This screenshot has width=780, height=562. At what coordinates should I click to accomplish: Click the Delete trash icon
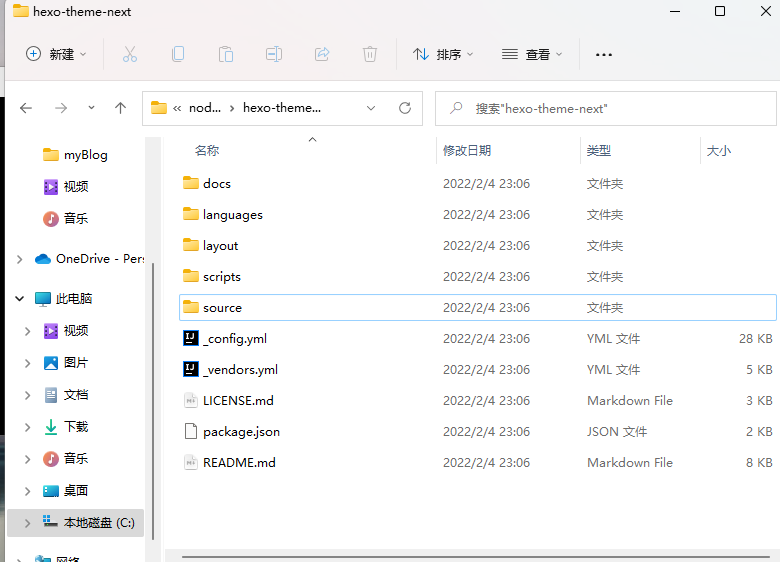(370, 54)
